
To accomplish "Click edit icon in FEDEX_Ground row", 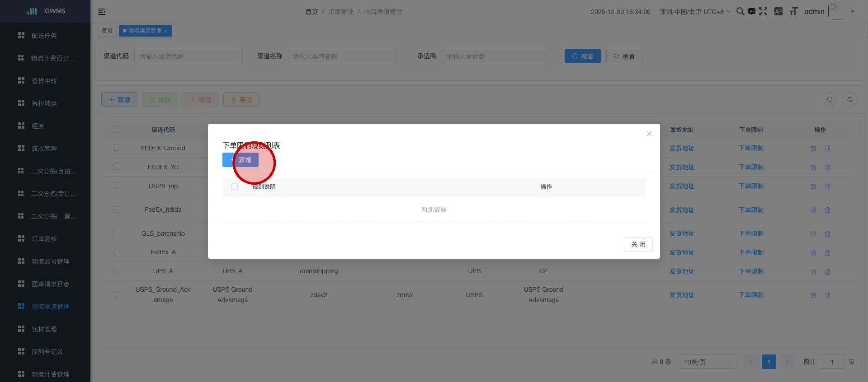I will (x=813, y=149).
